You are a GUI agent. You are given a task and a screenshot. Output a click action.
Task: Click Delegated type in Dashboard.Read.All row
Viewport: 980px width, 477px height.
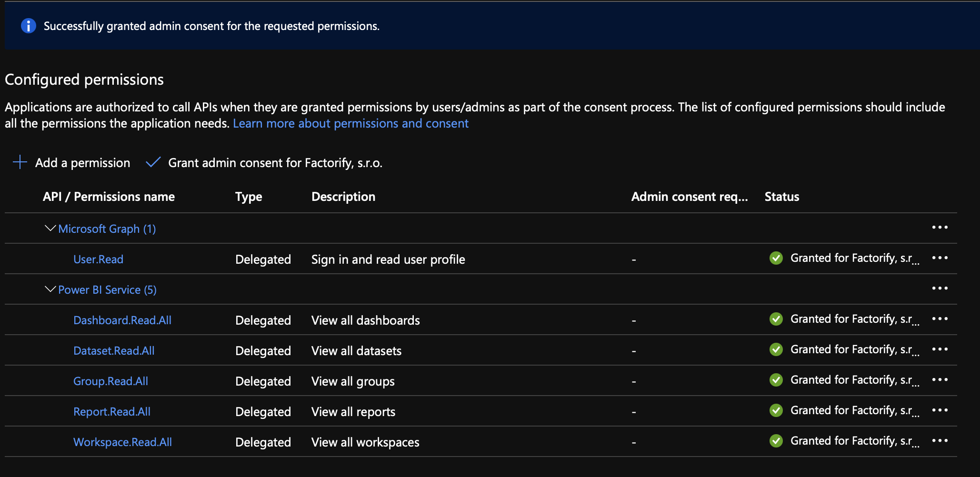click(263, 320)
